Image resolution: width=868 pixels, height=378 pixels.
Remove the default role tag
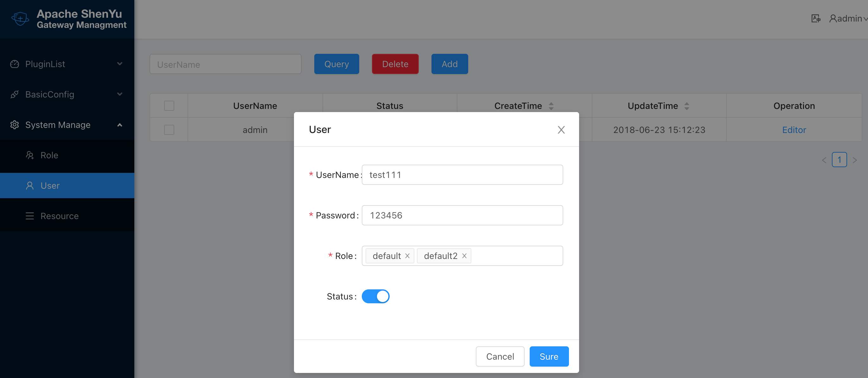407,256
